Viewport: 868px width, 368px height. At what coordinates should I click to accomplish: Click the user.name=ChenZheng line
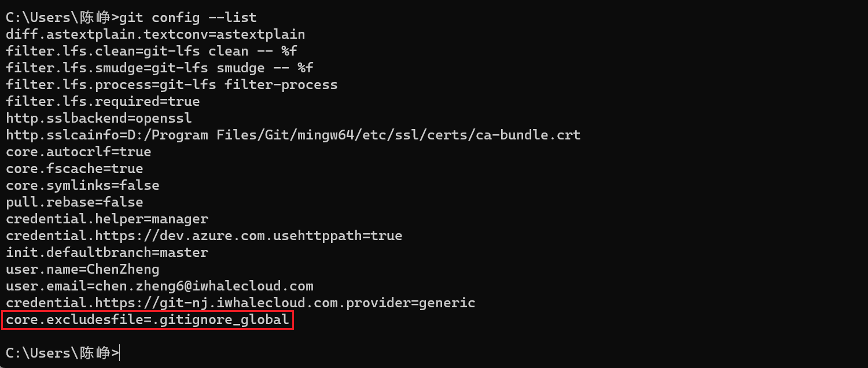point(82,269)
